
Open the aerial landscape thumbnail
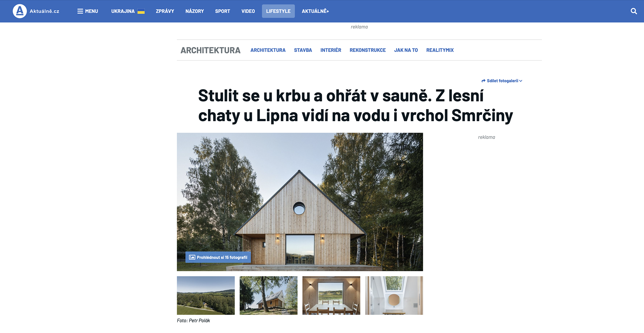click(206, 295)
